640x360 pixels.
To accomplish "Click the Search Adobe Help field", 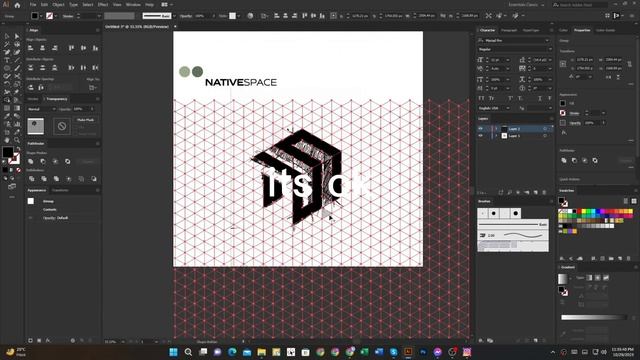I will [580, 5].
